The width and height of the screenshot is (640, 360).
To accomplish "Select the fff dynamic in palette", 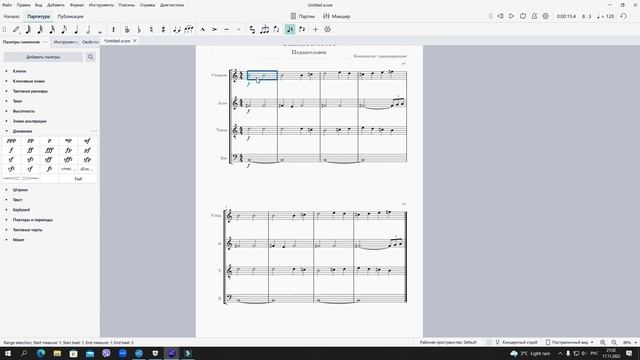I will pyautogui.click(x=49, y=150).
